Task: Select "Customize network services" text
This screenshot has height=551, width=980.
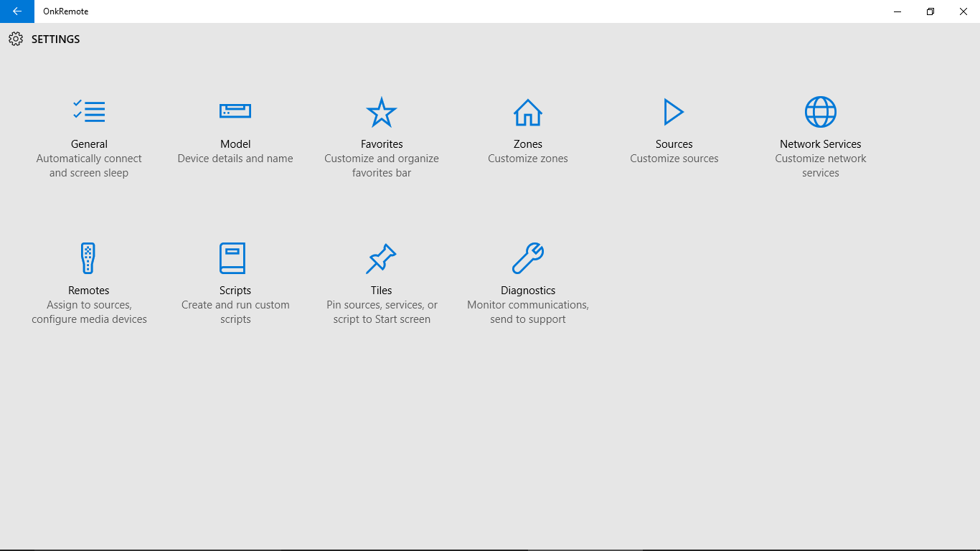Action: [821, 166]
